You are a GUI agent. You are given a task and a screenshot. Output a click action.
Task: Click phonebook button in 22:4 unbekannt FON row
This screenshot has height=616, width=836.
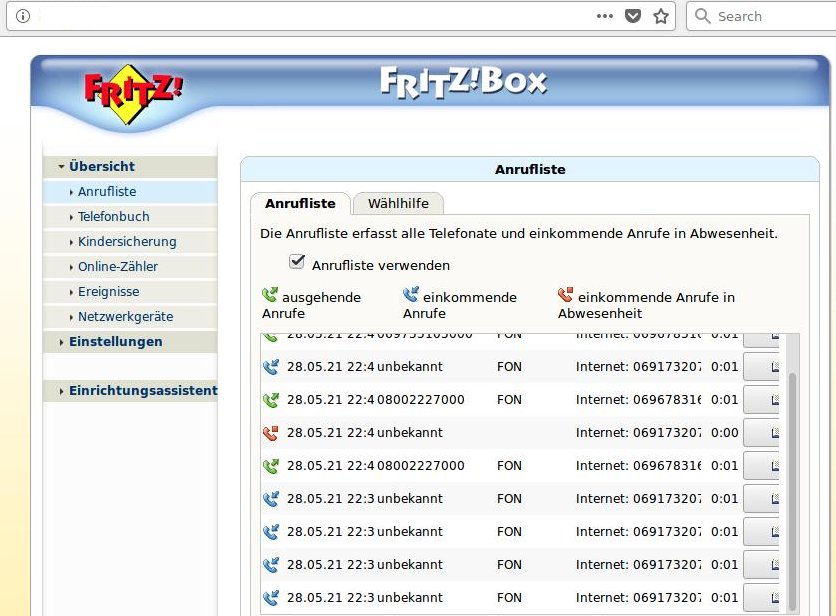click(x=761, y=366)
